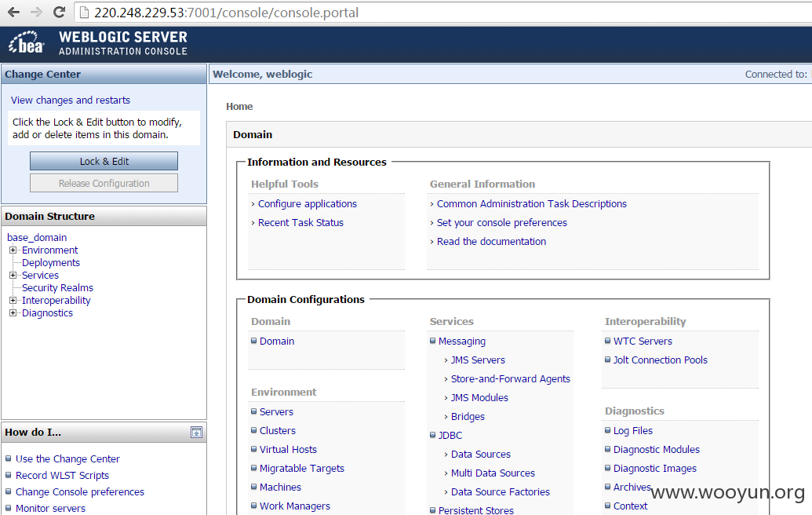Open the WTC Servers link
This screenshot has width=812, height=515.
[643, 341]
